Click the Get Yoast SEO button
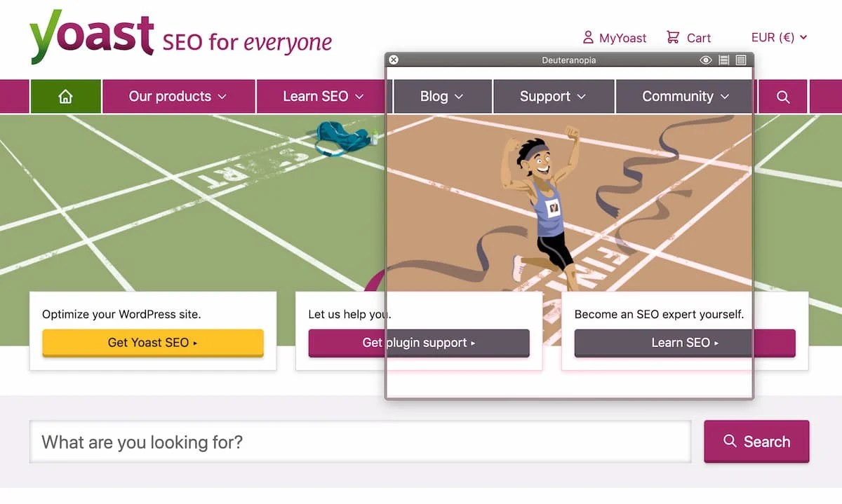 153,343
